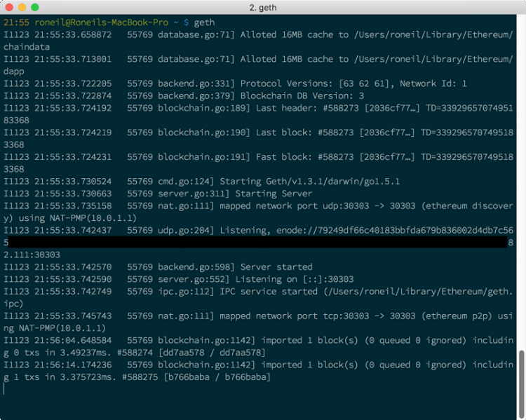Click the 'chaindata' path line
Screen dimensions: 526x420
point(27,47)
